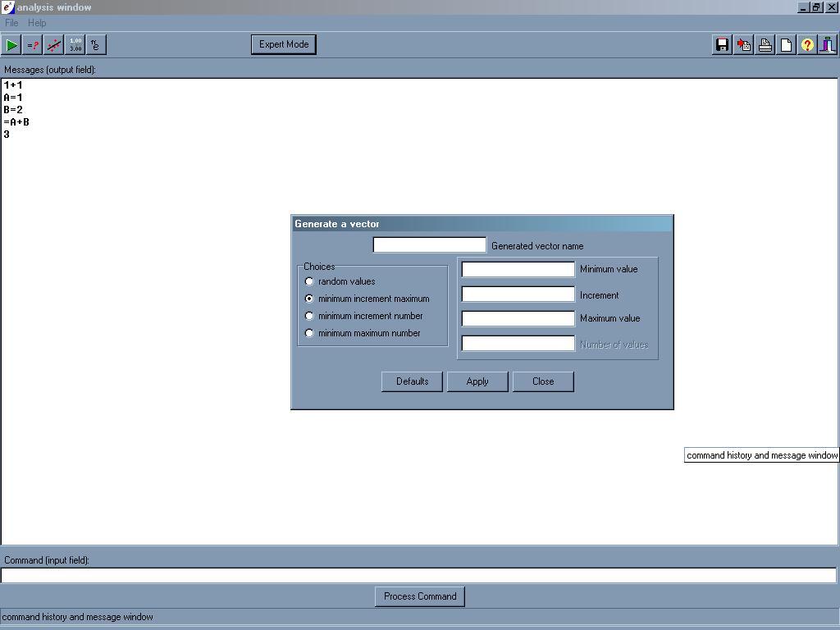
Task: Restore down the analysis window
Action: tap(816, 7)
